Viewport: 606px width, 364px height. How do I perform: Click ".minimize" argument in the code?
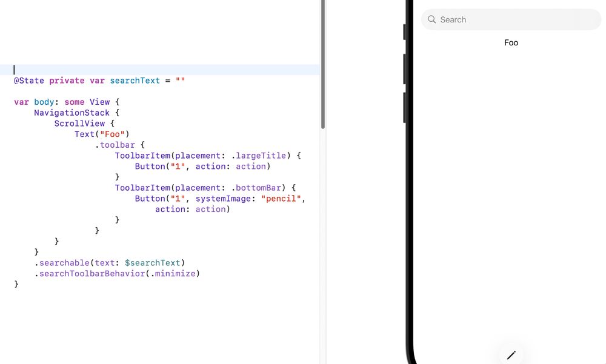[x=173, y=273]
